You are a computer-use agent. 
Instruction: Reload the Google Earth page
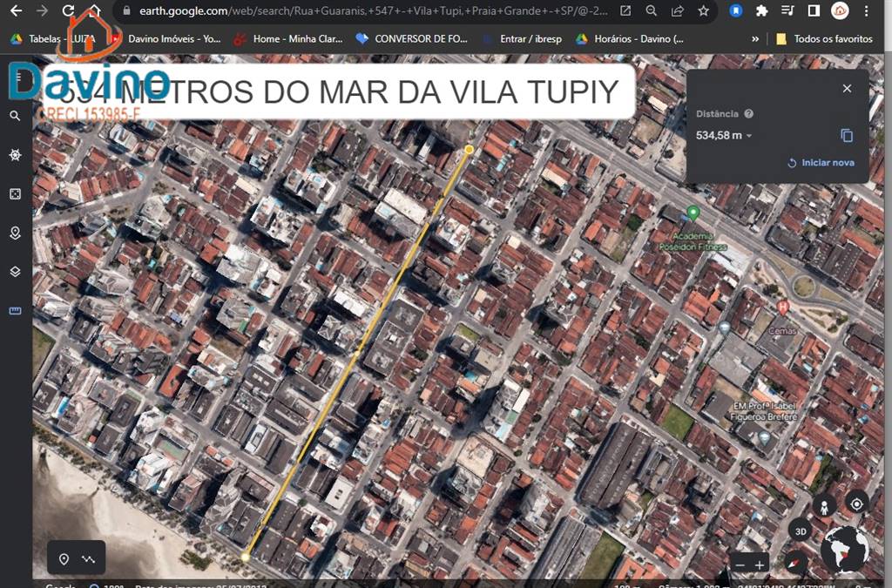(x=68, y=10)
